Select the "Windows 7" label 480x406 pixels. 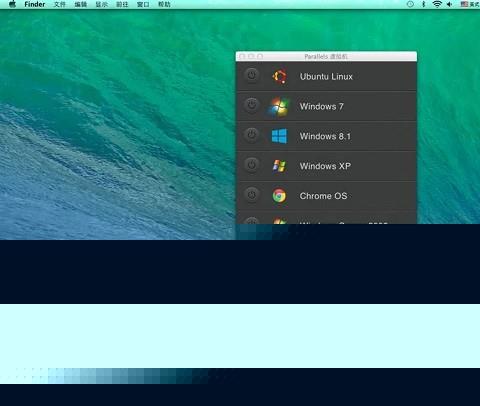pyautogui.click(x=321, y=107)
